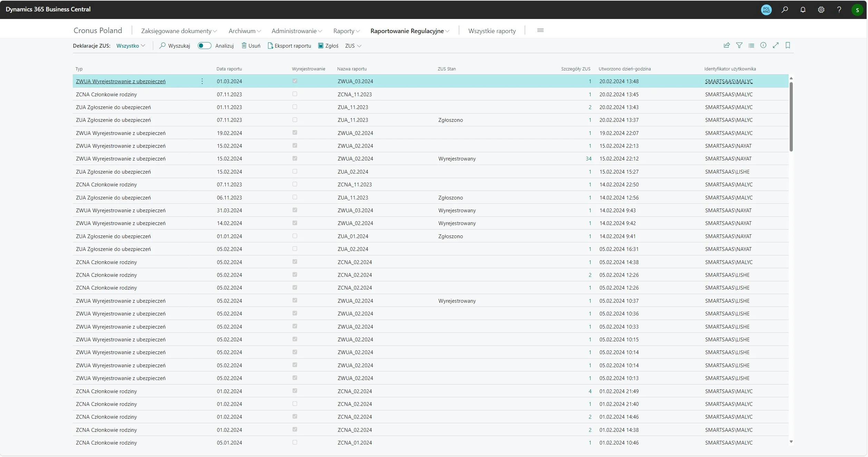Click the bookmark icon

[788, 45]
